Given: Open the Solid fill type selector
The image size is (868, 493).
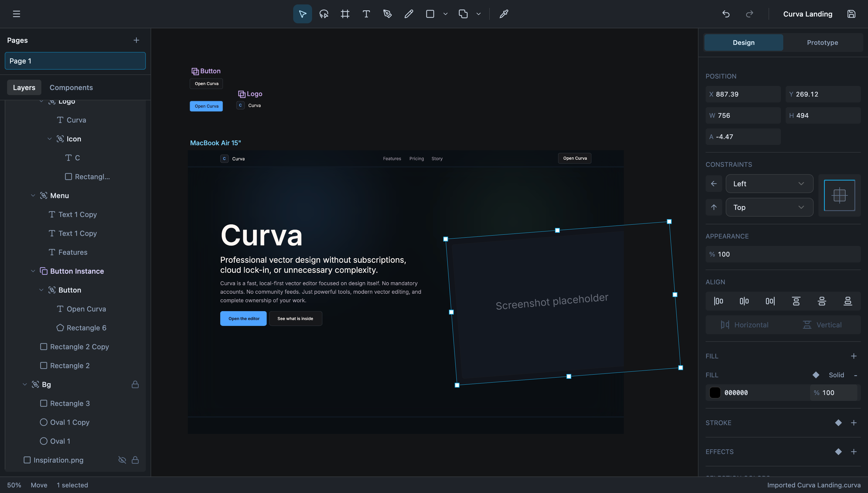Looking at the screenshot, I should pyautogui.click(x=836, y=375).
